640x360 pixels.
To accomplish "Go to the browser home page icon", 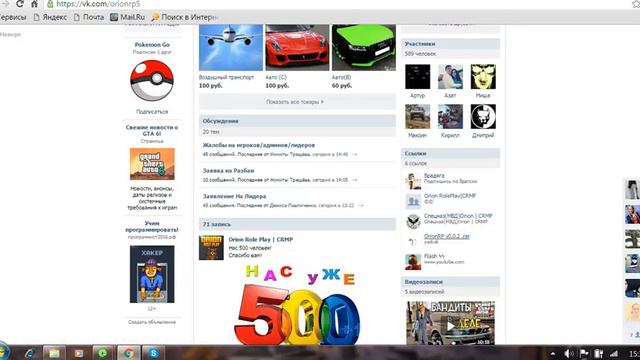I will click(35, 4).
